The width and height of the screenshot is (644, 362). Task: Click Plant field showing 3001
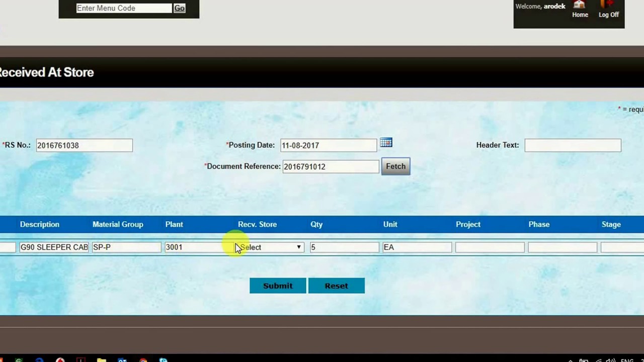coord(199,247)
